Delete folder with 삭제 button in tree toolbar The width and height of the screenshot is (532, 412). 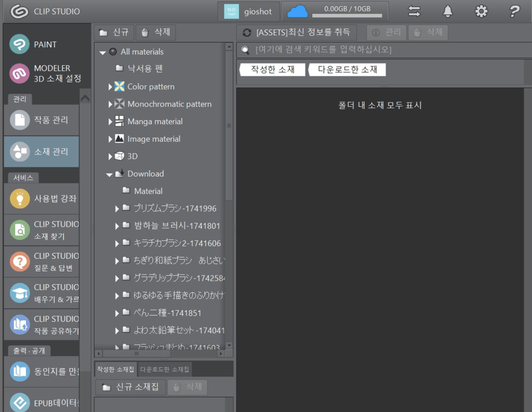155,32
